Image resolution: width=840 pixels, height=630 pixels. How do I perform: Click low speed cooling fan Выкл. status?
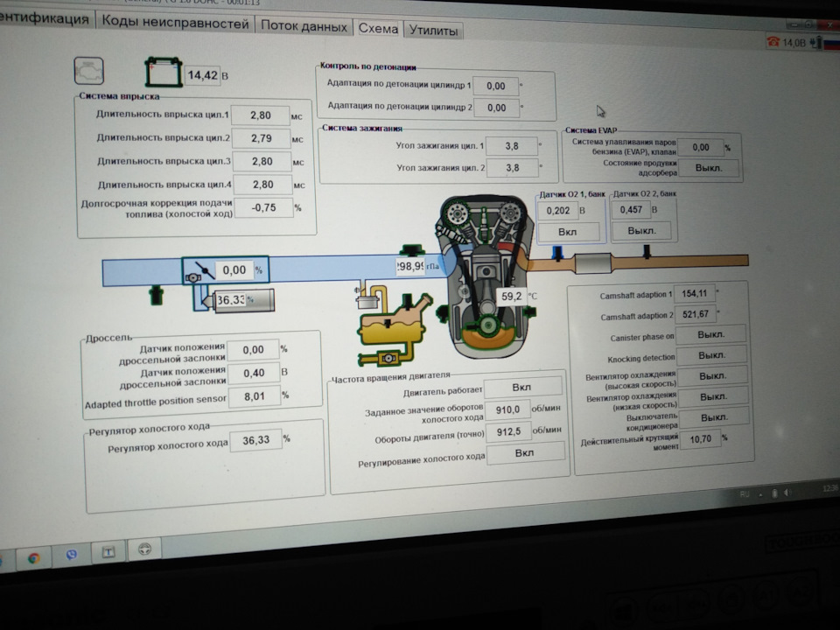tap(714, 397)
